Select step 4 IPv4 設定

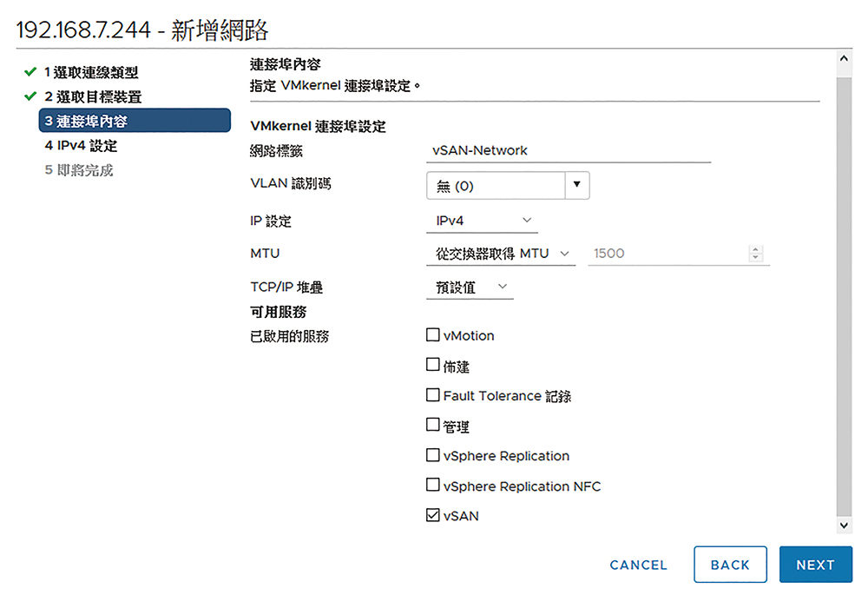81,146
